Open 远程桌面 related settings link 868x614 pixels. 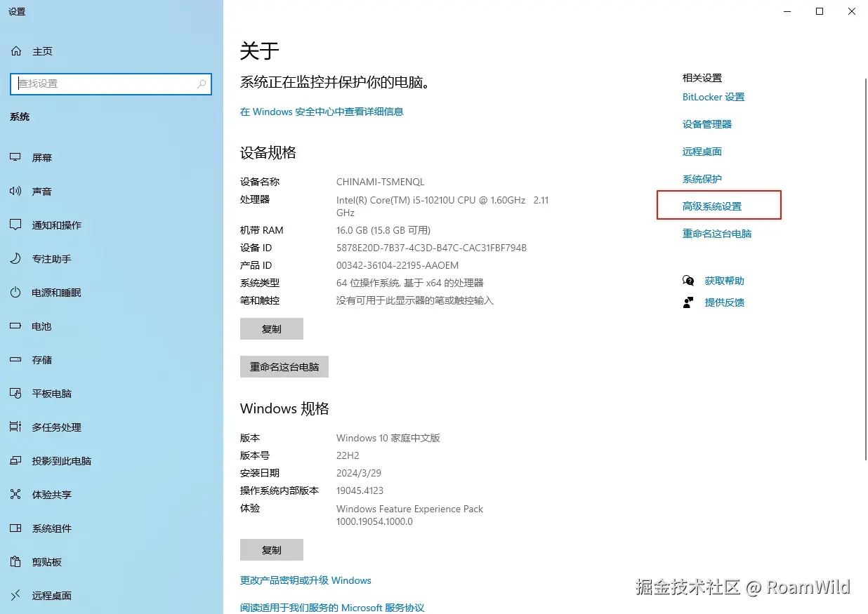pos(702,152)
